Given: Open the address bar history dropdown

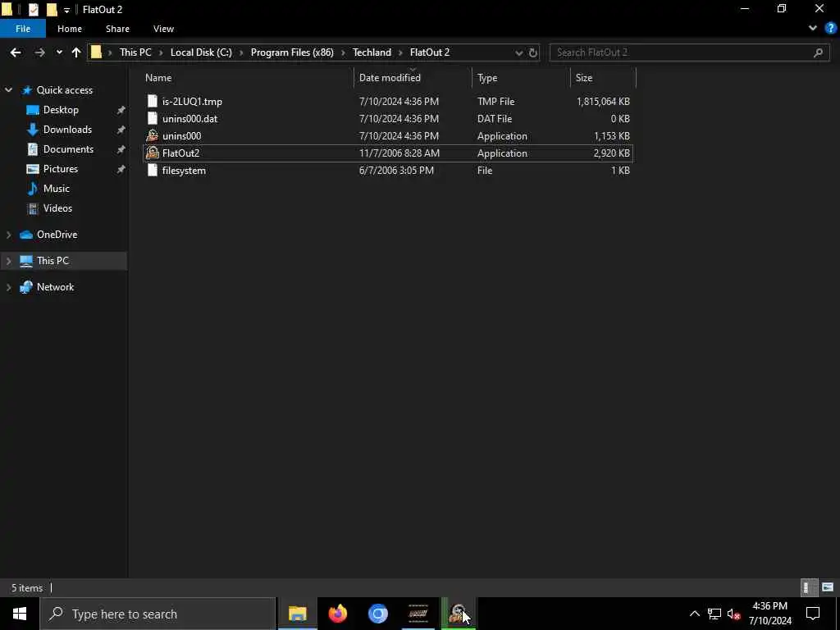Looking at the screenshot, I should pos(518,52).
